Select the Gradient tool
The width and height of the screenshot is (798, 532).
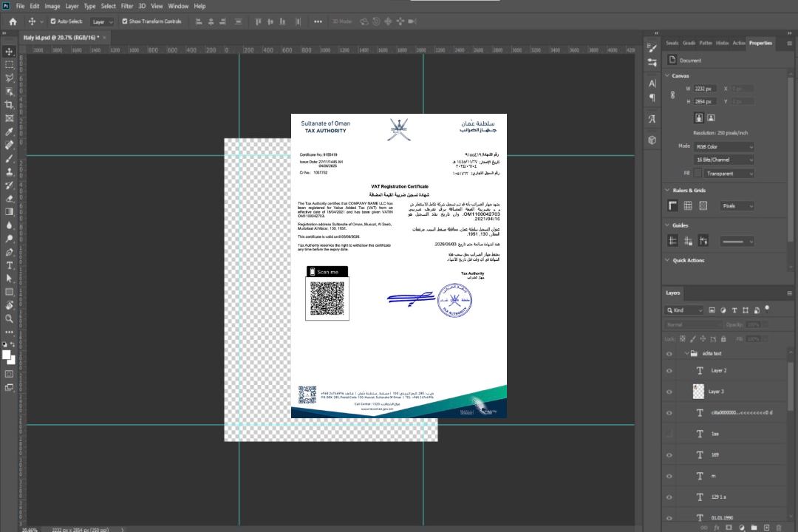(x=9, y=212)
